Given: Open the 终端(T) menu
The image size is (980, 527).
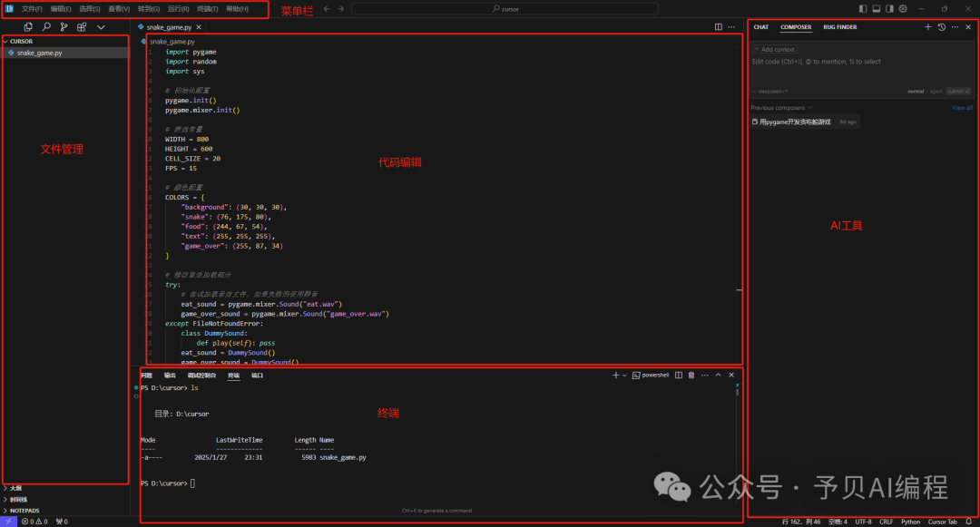Looking at the screenshot, I should (x=208, y=9).
